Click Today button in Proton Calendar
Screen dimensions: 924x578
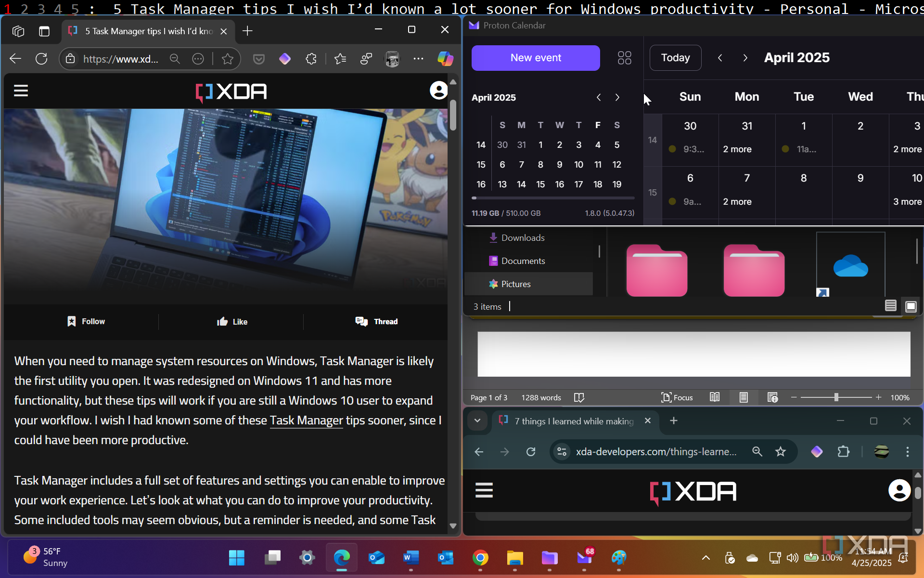(675, 58)
